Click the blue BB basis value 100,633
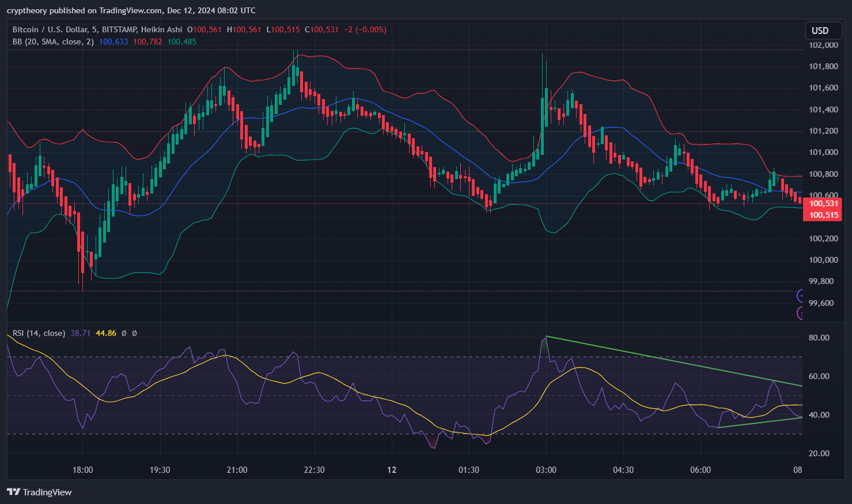 [x=113, y=41]
